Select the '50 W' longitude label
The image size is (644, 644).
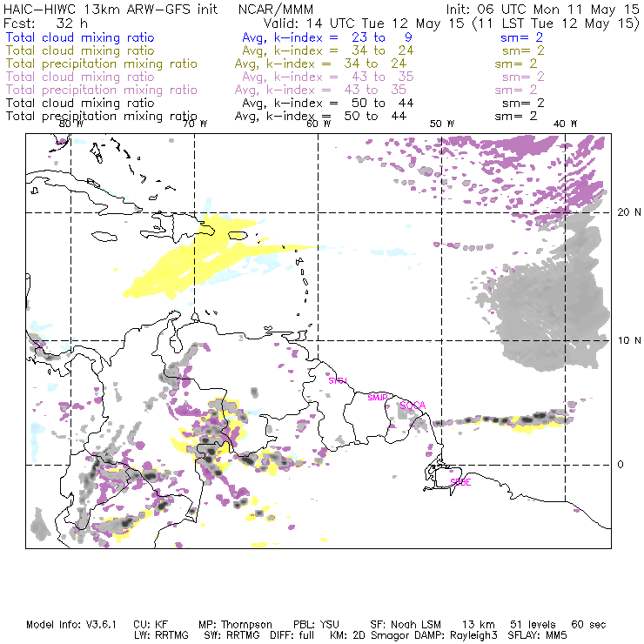(442, 124)
